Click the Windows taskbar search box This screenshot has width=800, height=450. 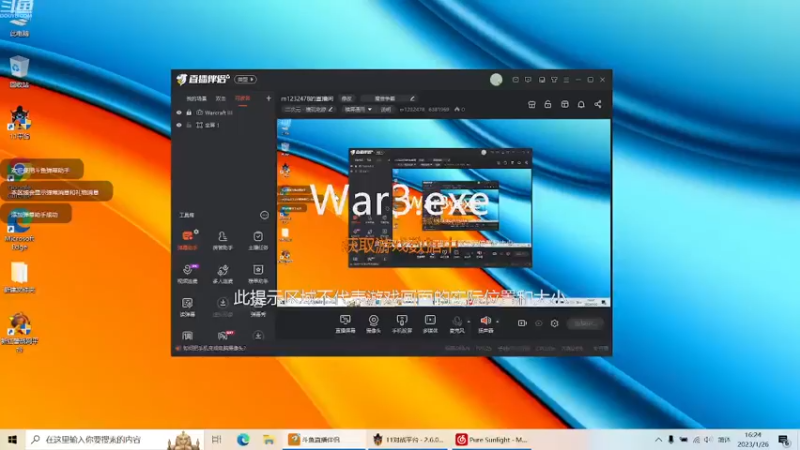coord(114,439)
